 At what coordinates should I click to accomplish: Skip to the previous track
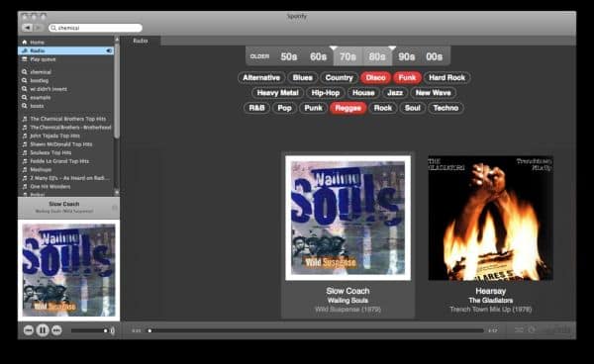(29, 330)
